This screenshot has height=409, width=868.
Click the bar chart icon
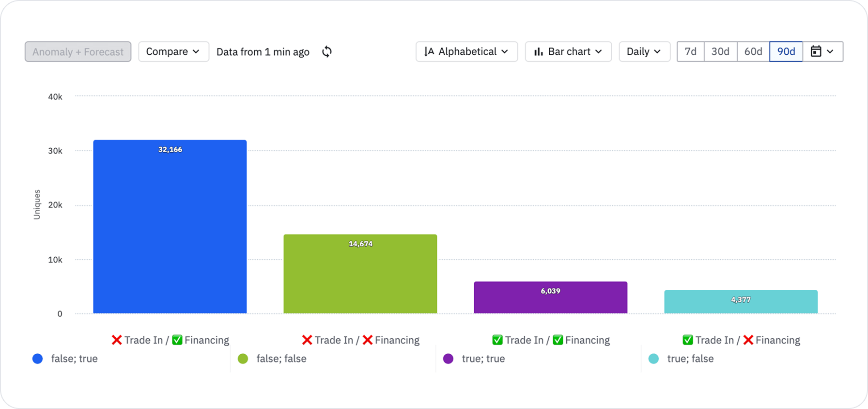(x=538, y=52)
